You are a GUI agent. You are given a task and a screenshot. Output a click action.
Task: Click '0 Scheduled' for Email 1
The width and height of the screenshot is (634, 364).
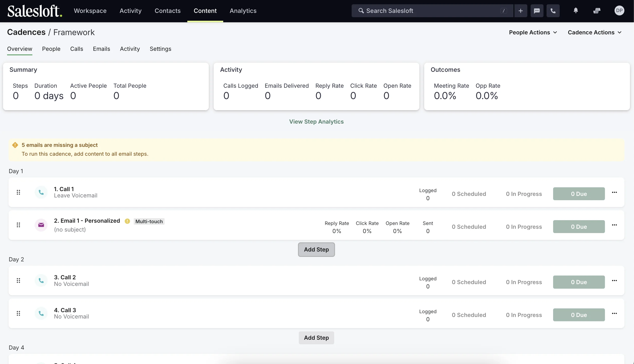click(x=469, y=227)
